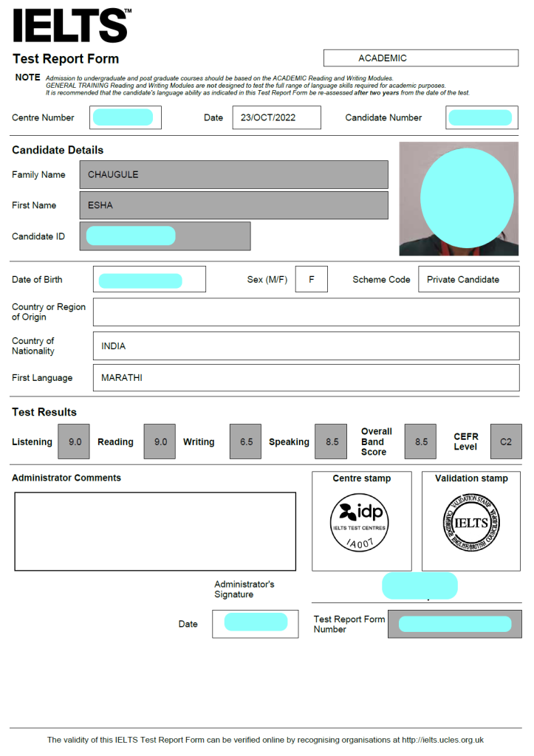This screenshot has width=534, height=756.
Task: Select the Country of Nationality field INDIA
Action: pos(306,346)
